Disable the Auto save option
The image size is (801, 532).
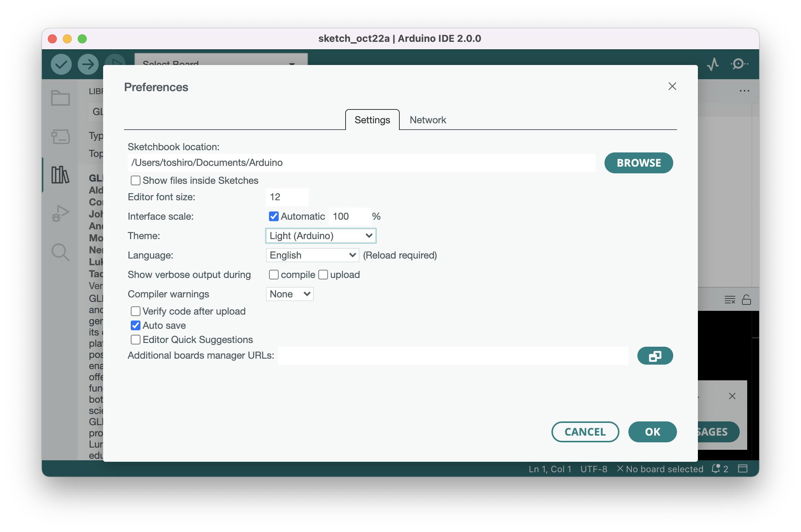click(x=136, y=325)
